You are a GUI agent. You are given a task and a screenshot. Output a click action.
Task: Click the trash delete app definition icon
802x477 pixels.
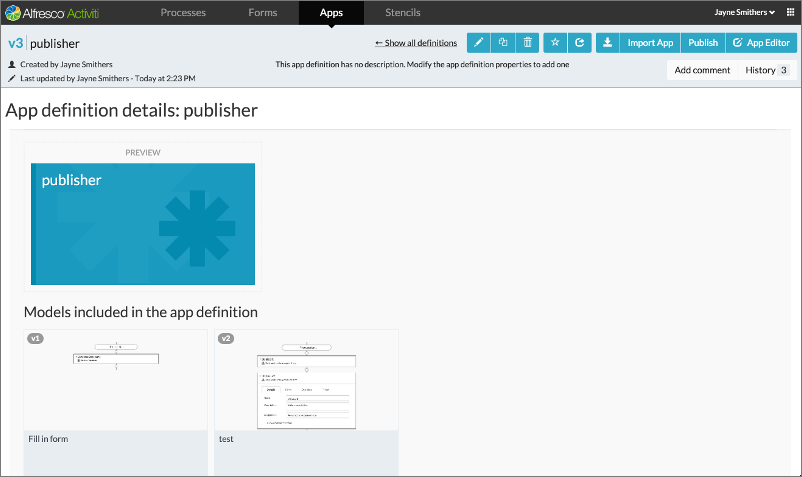[527, 43]
